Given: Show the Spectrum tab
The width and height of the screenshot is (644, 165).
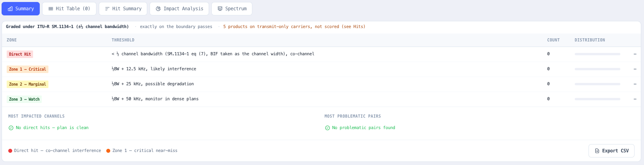Looking at the screenshot, I should [x=232, y=9].
